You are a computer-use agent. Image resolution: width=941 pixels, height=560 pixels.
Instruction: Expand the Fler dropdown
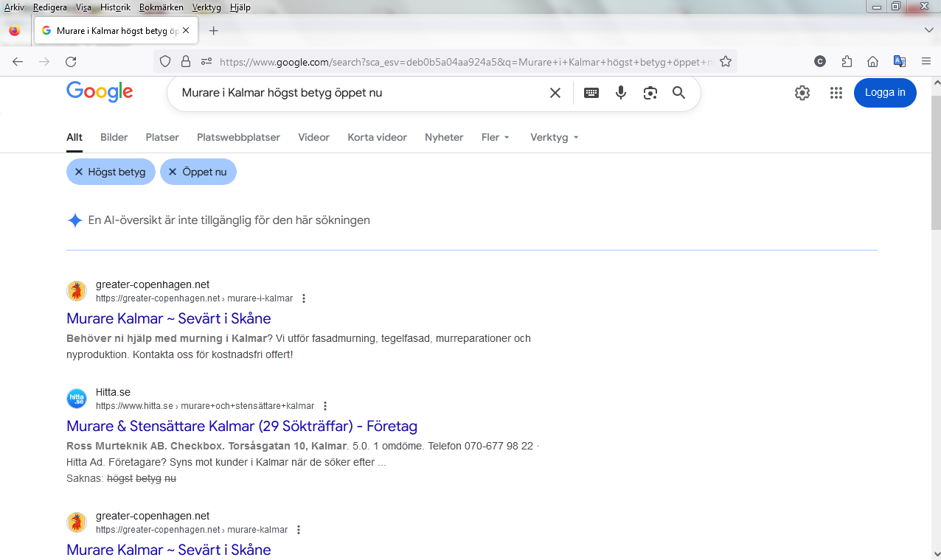click(495, 137)
